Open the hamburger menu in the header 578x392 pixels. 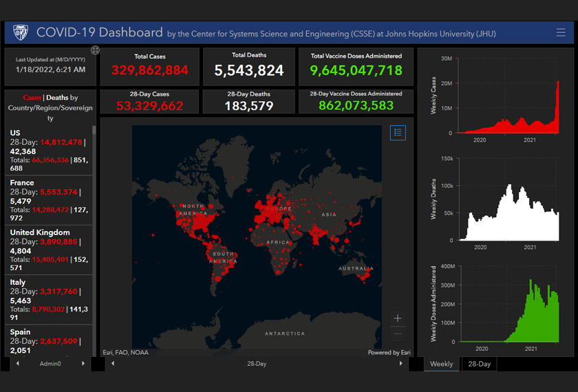pyautogui.click(x=561, y=32)
